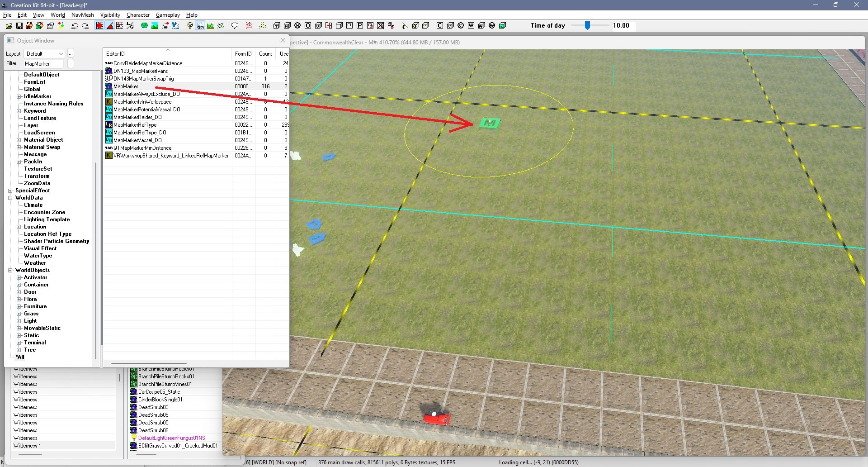Expand the Location tree node
The height and width of the screenshot is (467, 868).
point(19,227)
